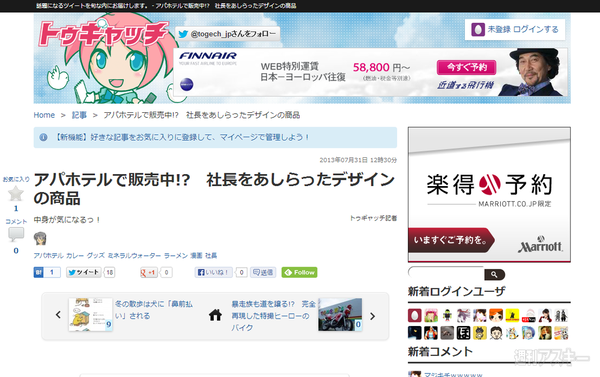Click the Google +1 button
This screenshot has width=600, height=377.
148,273
